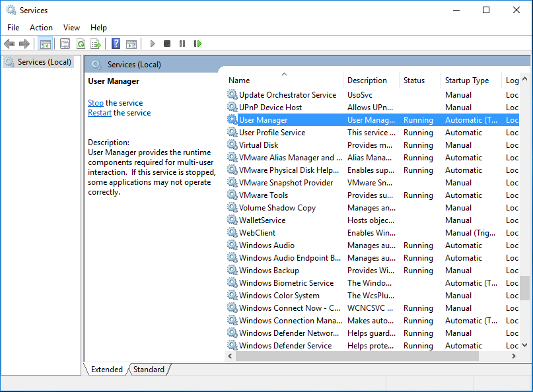
Task: Click the Stop Service square icon
Action: pos(167,44)
